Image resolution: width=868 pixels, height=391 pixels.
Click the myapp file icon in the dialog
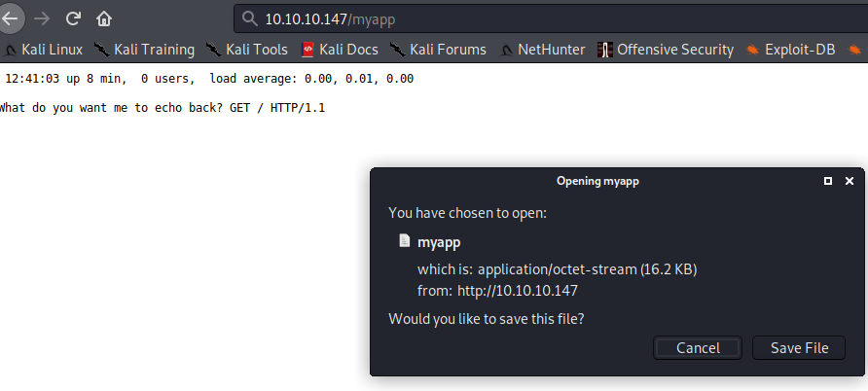tap(405, 241)
